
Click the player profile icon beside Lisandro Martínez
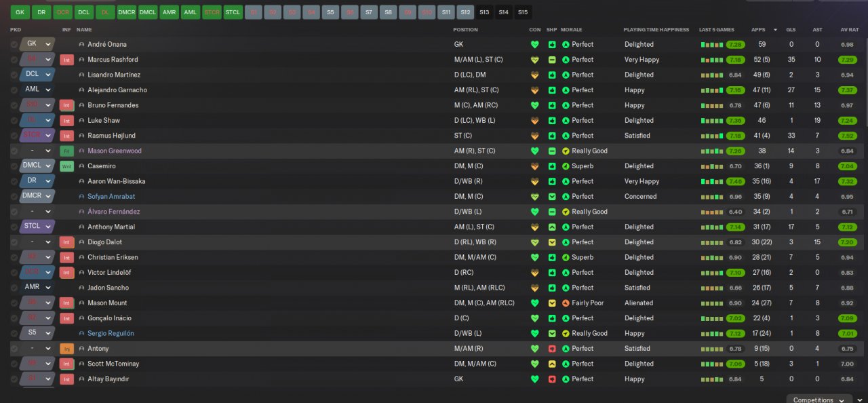[82, 75]
